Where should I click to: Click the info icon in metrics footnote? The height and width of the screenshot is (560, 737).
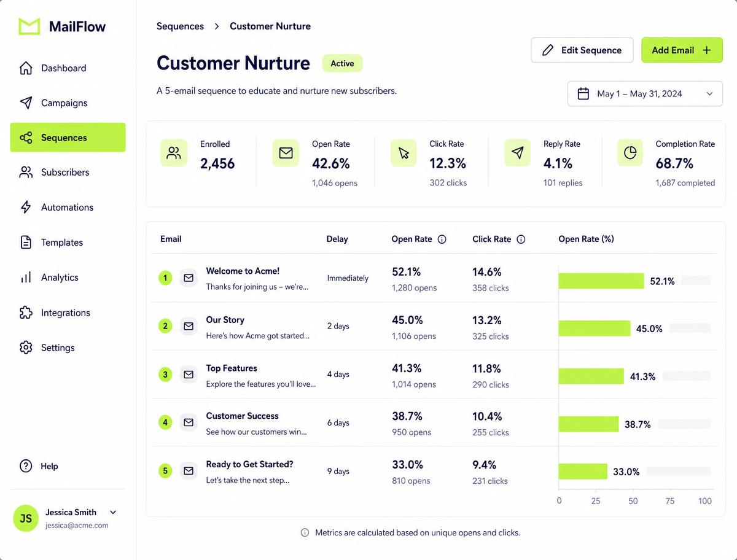305,533
